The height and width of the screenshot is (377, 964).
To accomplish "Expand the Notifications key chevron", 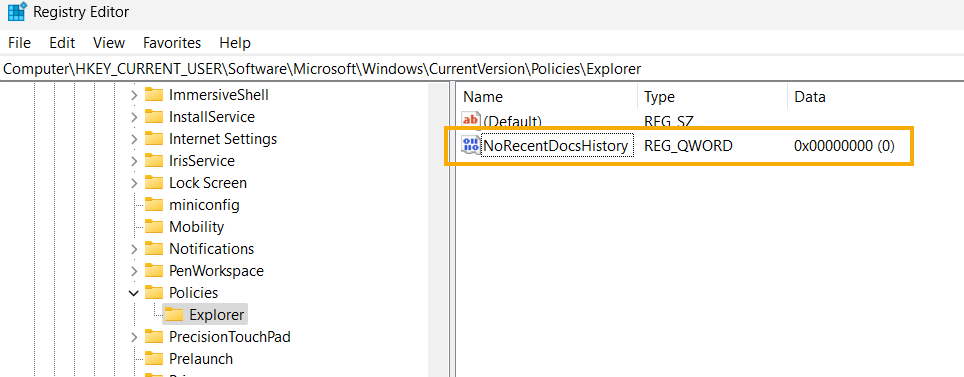I will tap(133, 248).
